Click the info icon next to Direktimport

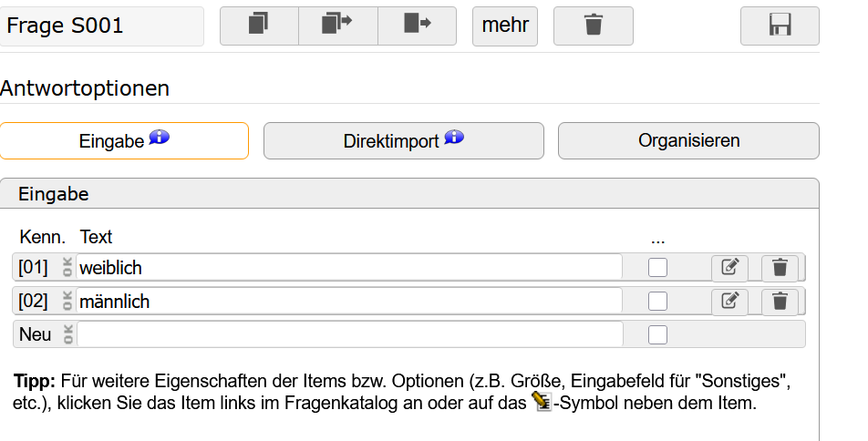(x=454, y=138)
